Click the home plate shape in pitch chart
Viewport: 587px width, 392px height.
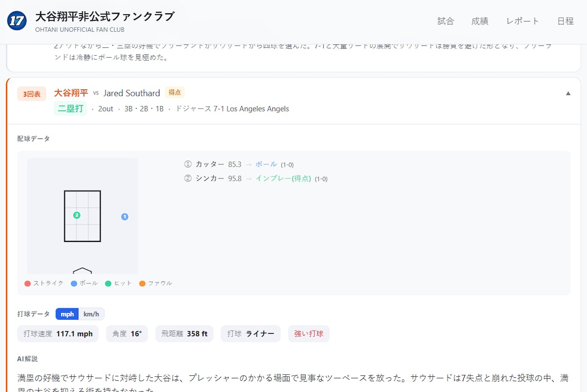82,270
